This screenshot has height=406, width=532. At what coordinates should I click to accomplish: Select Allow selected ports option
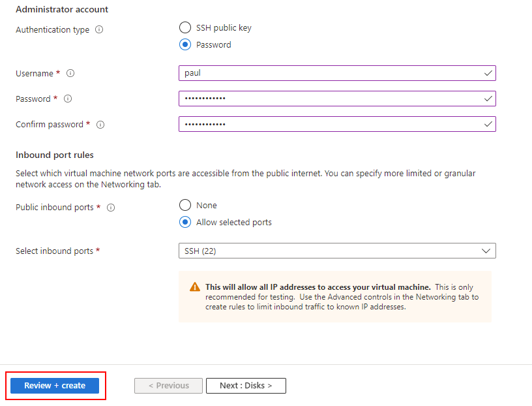pos(185,223)
